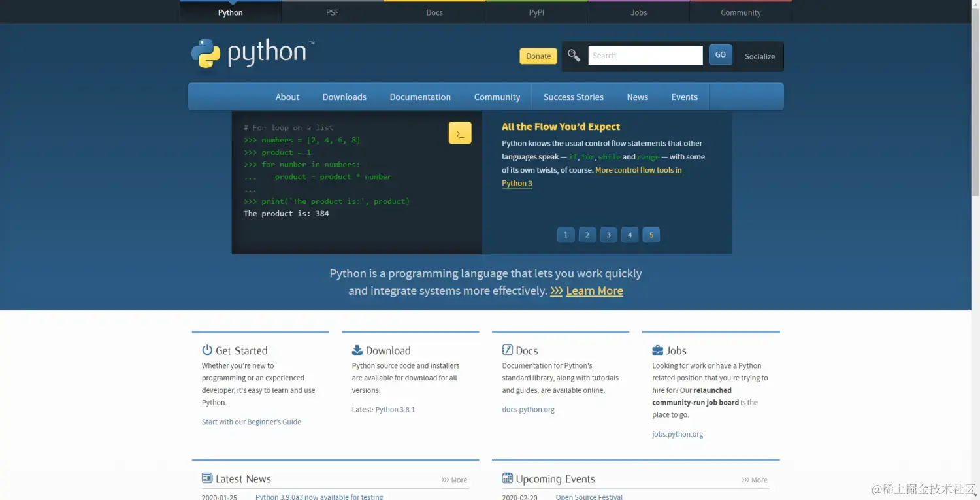Click the magnifying glass search icon
The image size is (980, 500).
[x=574, y=56]
